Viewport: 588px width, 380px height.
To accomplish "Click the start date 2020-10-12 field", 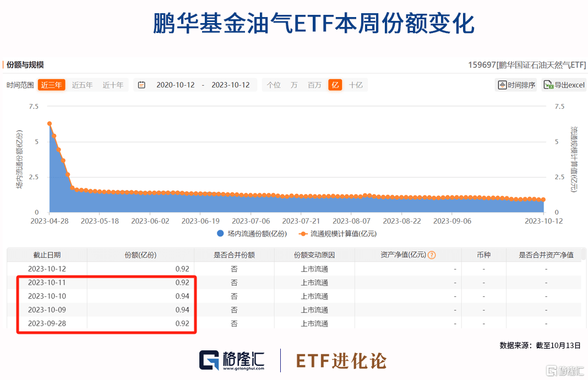I will (x=176, y=85).
